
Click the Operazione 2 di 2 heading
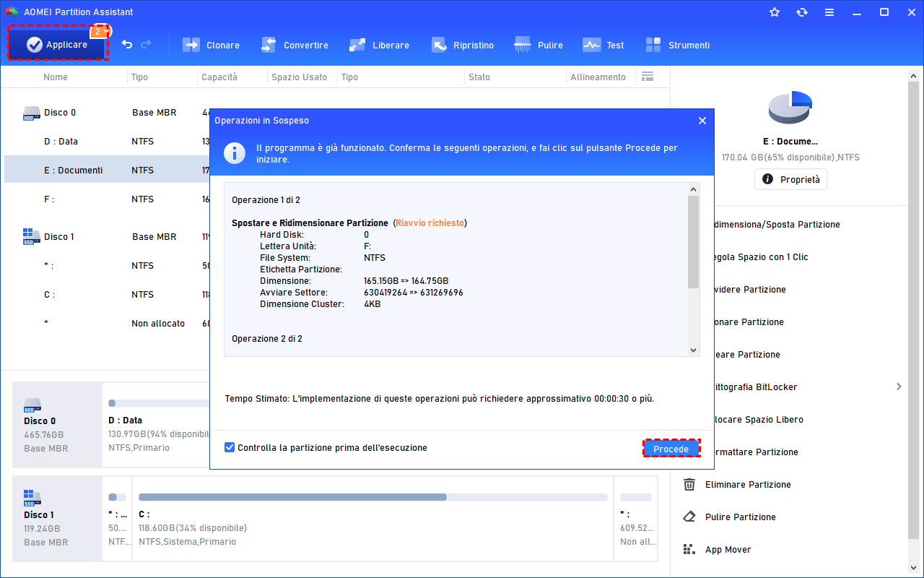[x=267, y=339]
